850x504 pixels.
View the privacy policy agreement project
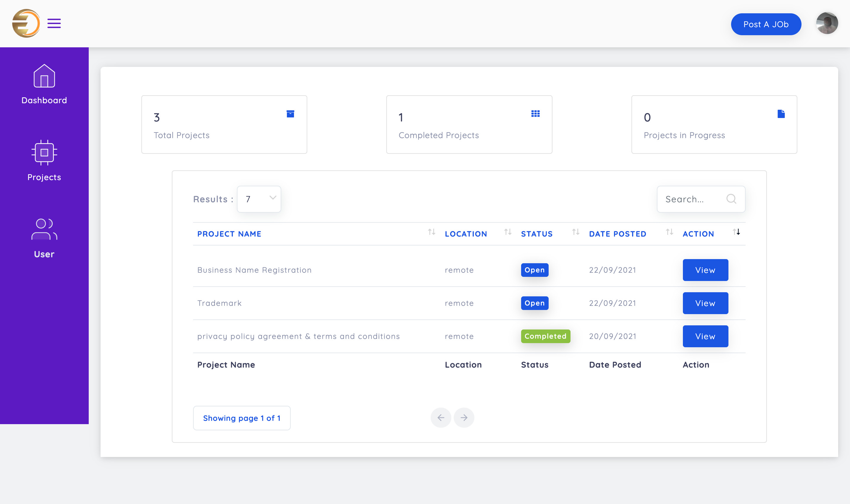[705, 336]
